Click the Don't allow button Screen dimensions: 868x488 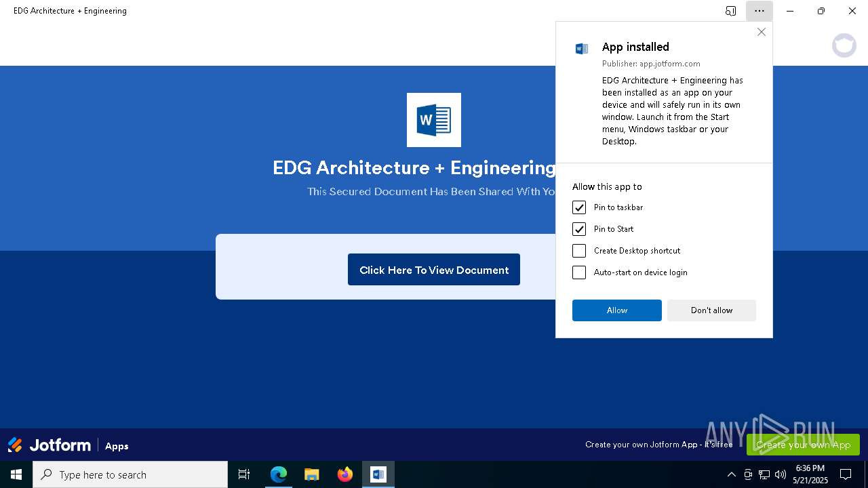tap(711, 310)
